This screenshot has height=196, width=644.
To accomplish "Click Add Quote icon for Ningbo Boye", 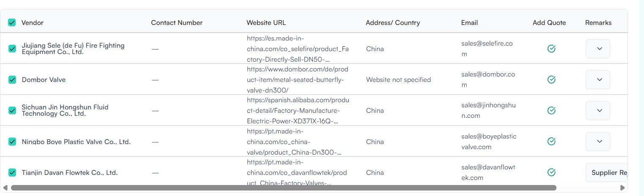I will pyautogui.click(x=551, y=142).
